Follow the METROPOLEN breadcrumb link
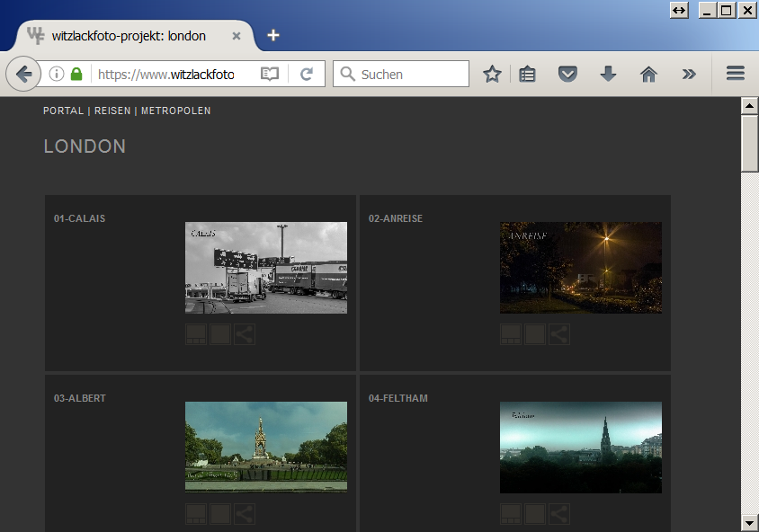759x532 pixels. [x=176, y=111]
